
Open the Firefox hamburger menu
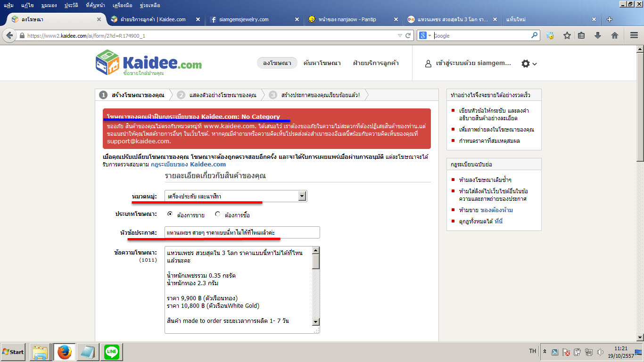634,35
